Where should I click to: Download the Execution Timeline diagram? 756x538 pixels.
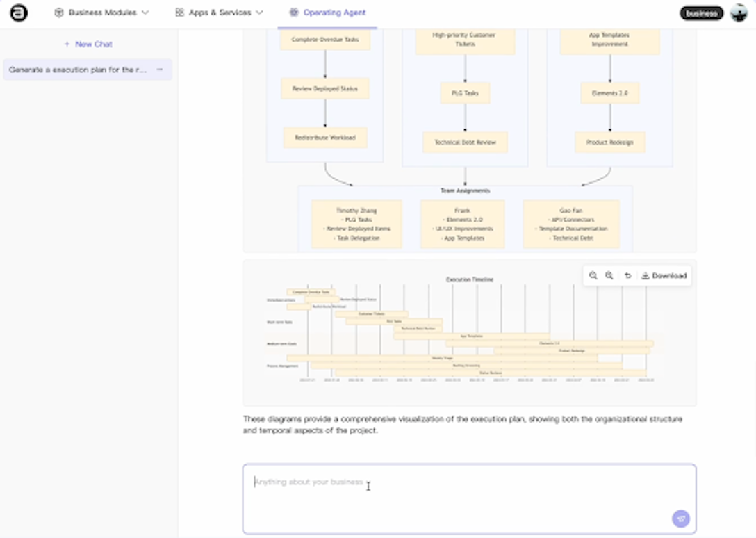pos(664,275)
